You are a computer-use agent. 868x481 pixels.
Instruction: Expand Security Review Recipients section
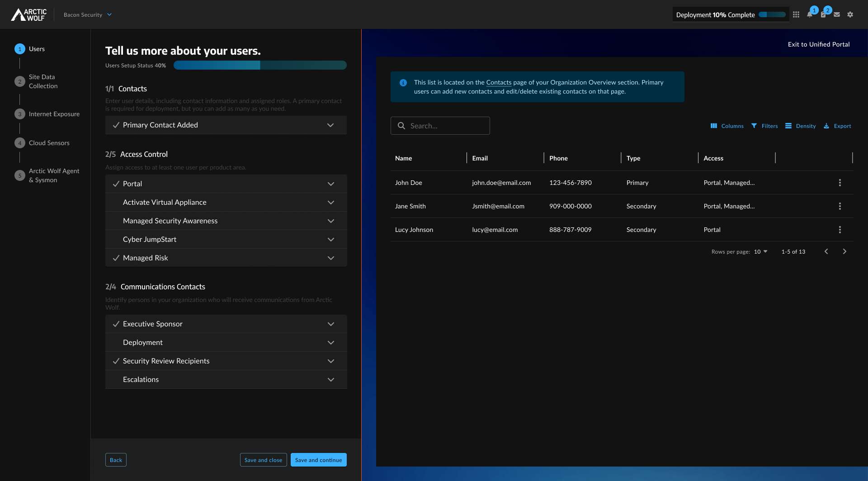(226, 361)
